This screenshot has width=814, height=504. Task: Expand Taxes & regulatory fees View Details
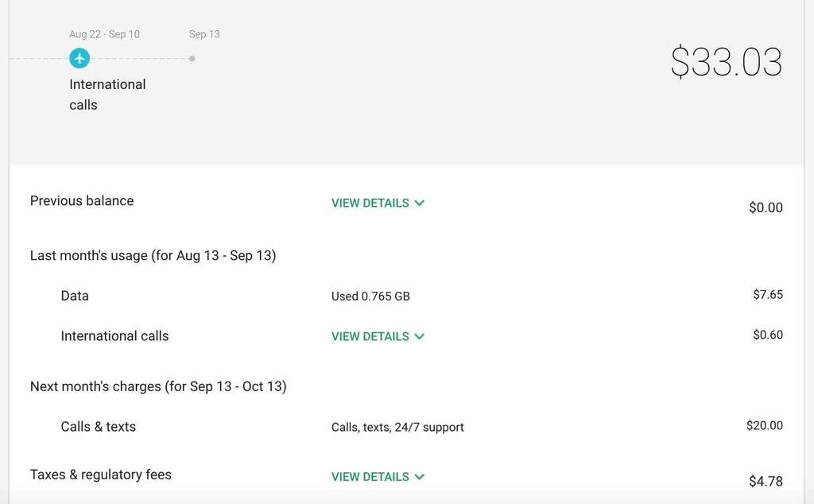pos(378,476)
